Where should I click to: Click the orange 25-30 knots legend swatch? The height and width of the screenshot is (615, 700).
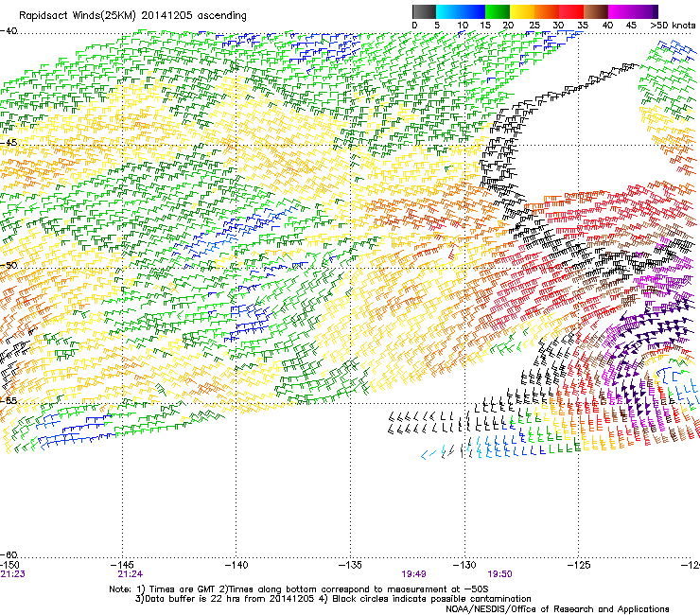[x=547, y=11]
